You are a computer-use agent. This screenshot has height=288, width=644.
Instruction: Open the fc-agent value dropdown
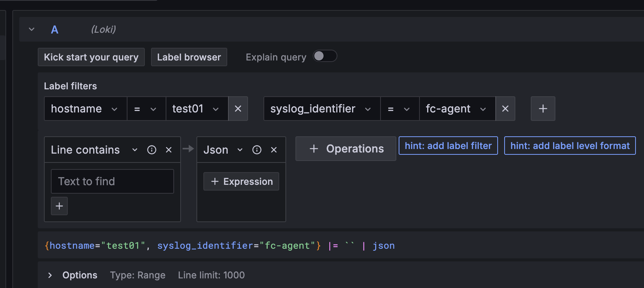(456, 109)
